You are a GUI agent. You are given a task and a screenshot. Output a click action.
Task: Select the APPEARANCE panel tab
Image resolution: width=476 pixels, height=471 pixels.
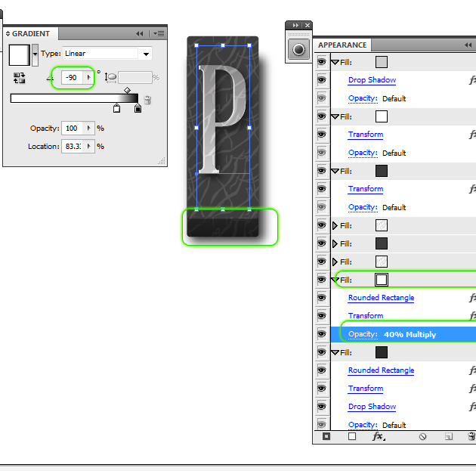tap(342, 45)
